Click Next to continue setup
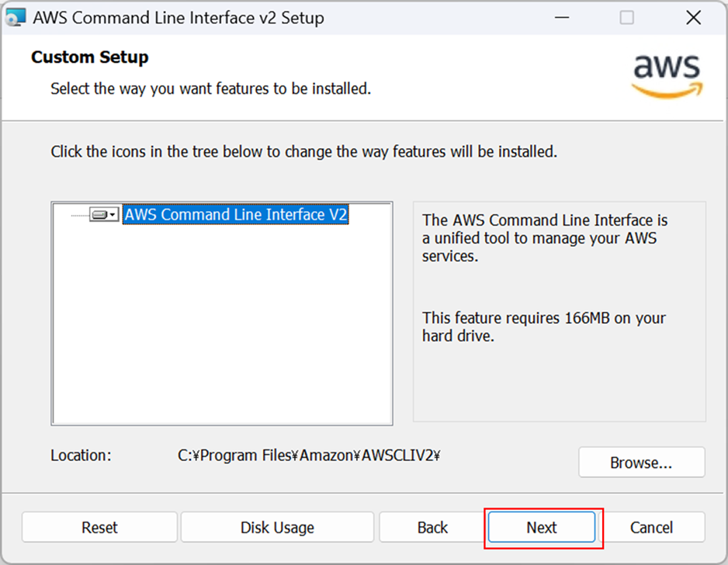 click(x=542, y=528)
